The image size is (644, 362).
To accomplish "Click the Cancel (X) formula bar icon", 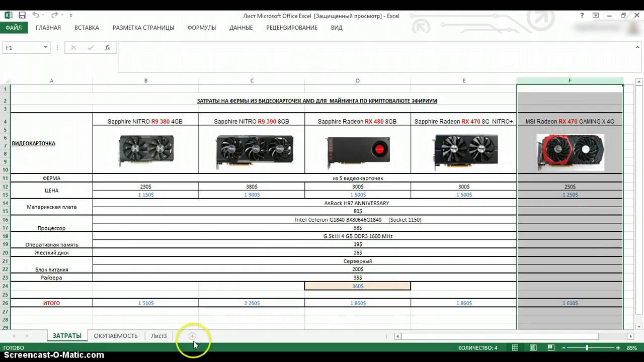I will click(73, 48).
